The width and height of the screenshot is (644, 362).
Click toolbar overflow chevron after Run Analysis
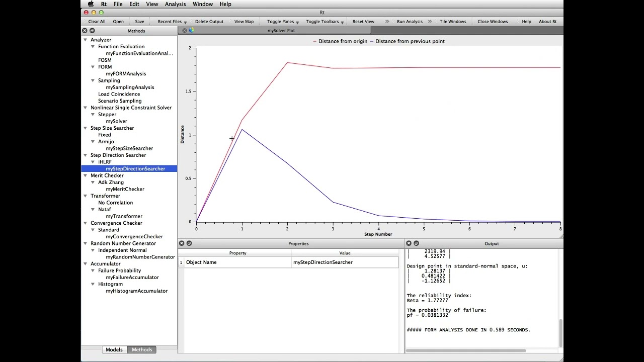click(430, 22)
